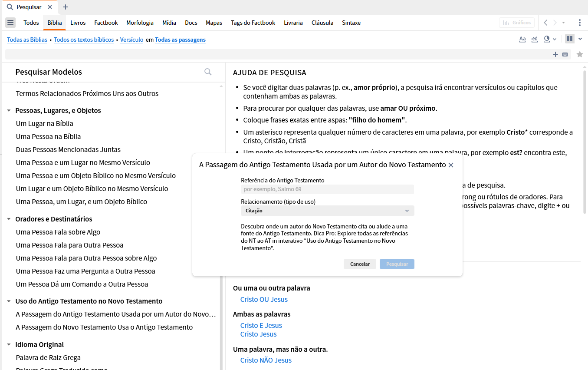Select the Mídia tab
588x370 pixels.
click(169, 23)
